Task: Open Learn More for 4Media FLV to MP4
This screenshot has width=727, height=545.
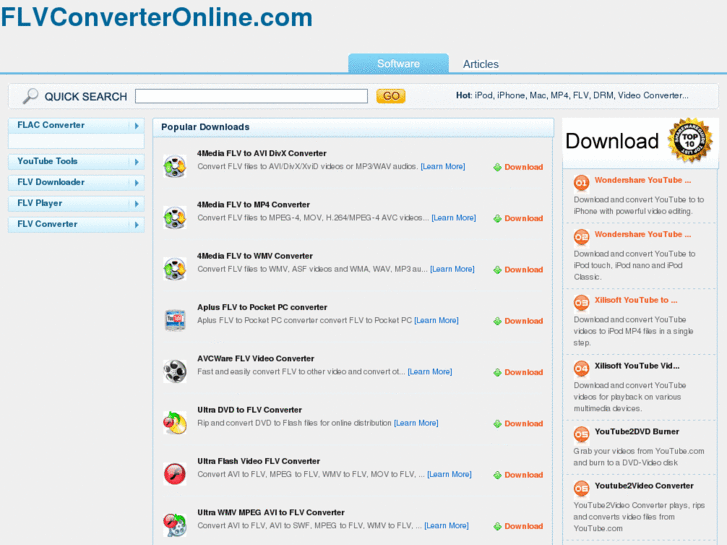Action: click(x=453, y=218)
